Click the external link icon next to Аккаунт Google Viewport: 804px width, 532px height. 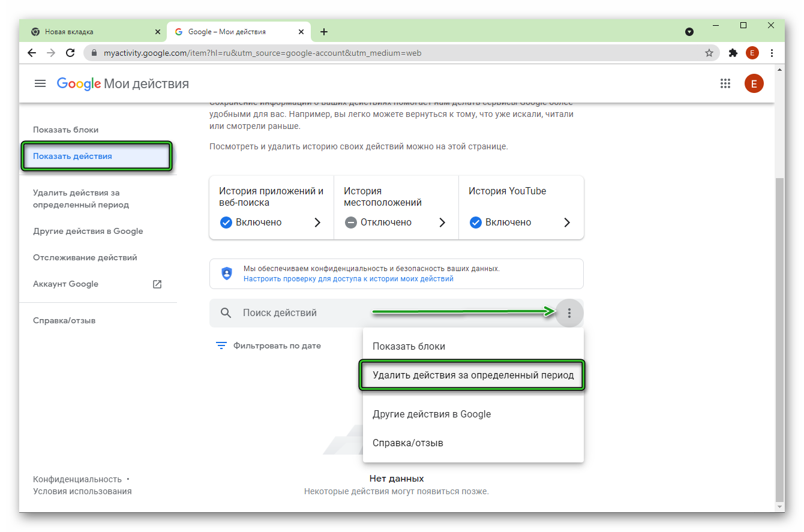(157, 284)
